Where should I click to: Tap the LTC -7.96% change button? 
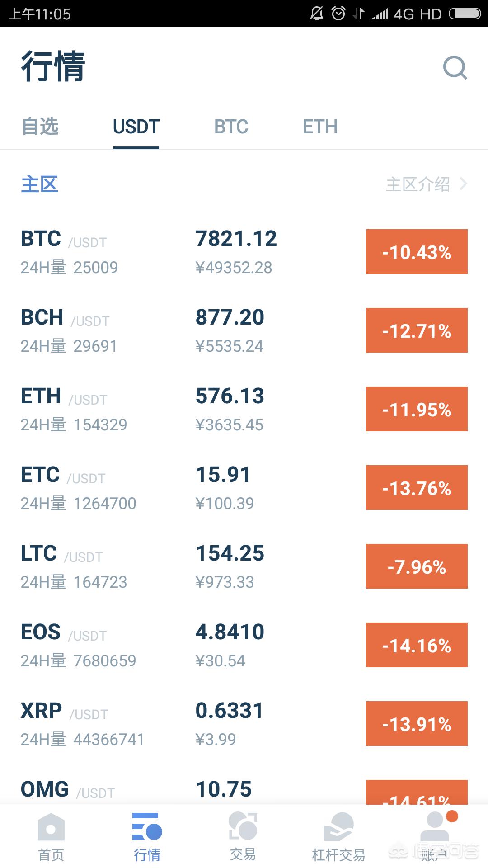point(417,566)
